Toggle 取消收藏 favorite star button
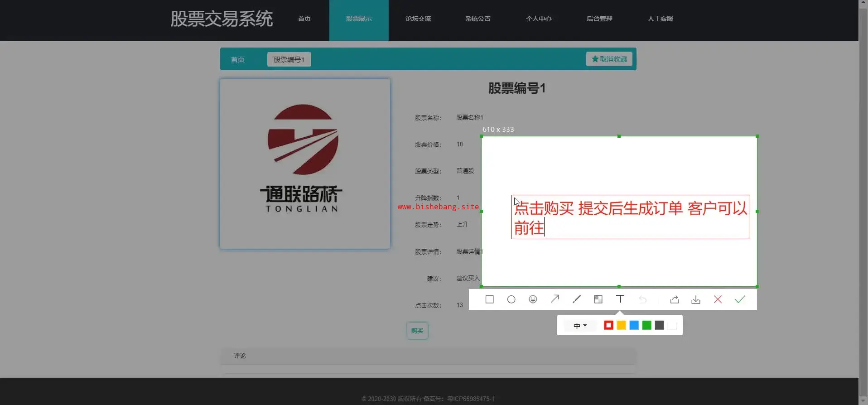The height and width of the screenshot is (405, 868). click(x=609, y=59)
